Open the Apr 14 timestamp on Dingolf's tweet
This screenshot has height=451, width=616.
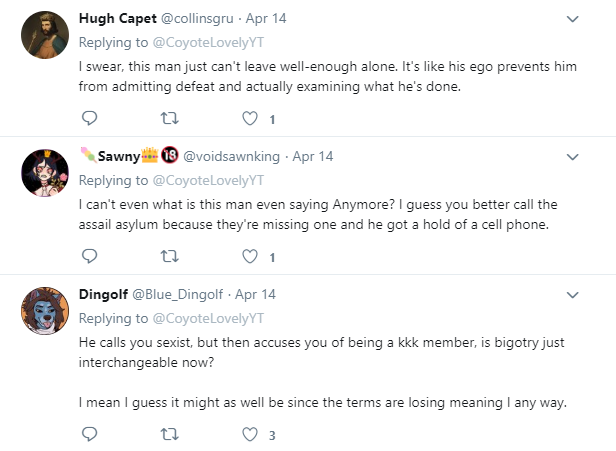click(x=255, y=294)
